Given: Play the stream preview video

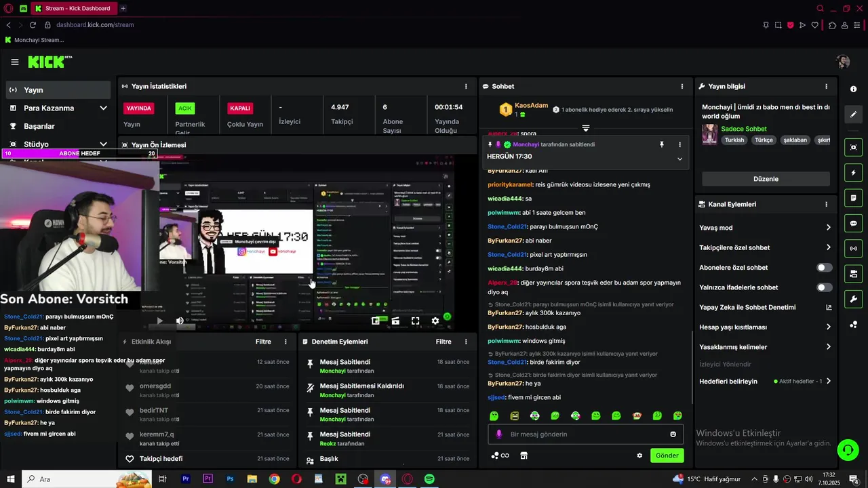Looking at the screenshot, I should (159, 321).
